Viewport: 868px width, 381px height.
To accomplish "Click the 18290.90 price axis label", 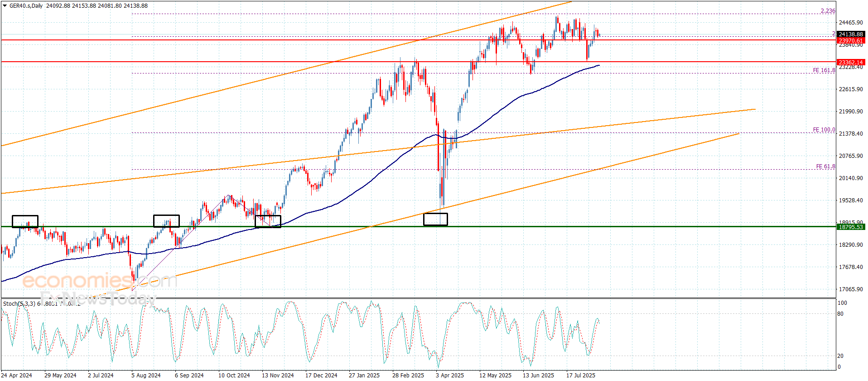I will [851, 245].
